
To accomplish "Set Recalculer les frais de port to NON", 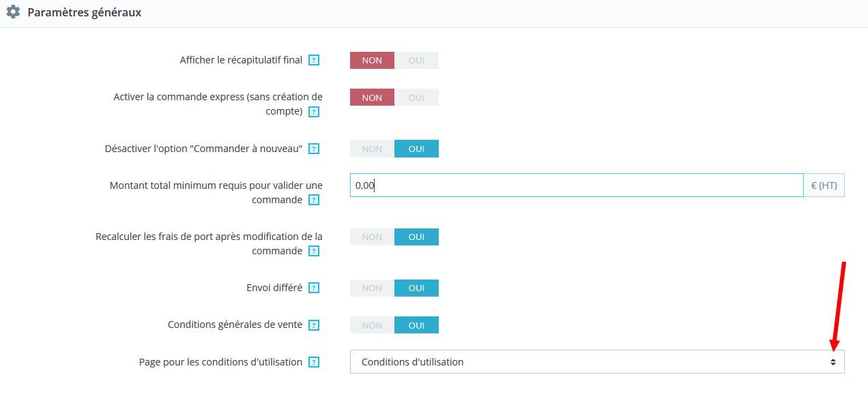I will click(x=372, y=237).
